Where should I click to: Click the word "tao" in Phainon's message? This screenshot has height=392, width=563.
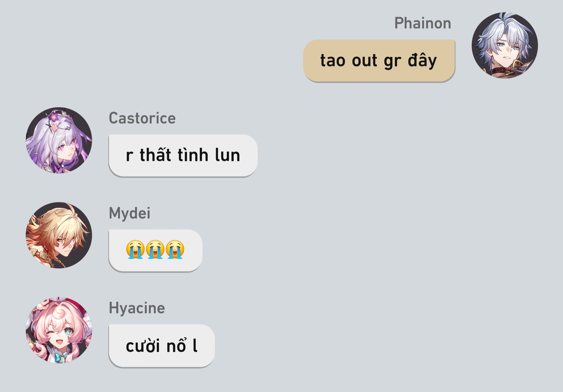point(333,61)
